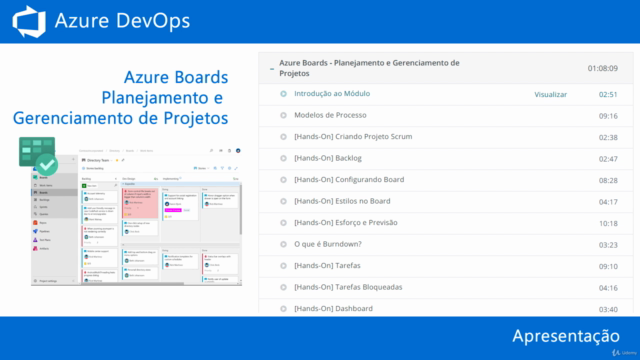
Task: Click the 08:28 duration value
Action: point(608,180)
